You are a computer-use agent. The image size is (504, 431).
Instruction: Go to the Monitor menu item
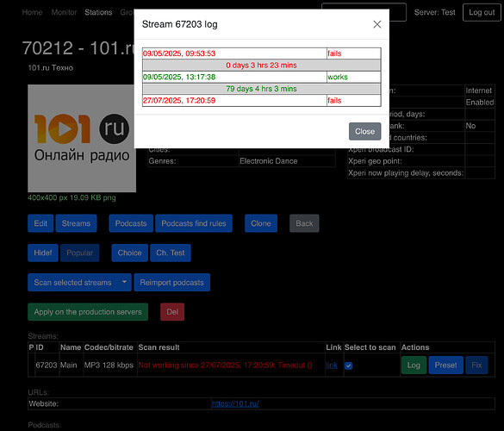(x=64, y=12)
